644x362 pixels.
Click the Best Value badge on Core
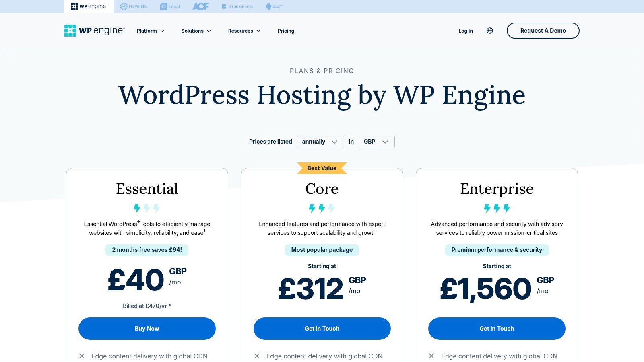(322, 168)
